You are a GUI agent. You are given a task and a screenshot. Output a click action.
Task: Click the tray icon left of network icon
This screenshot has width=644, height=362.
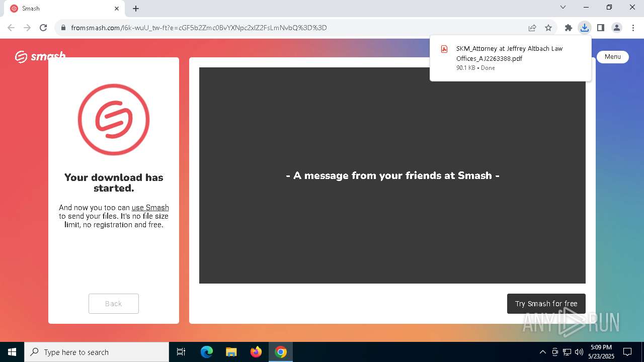tap(555, 352)
